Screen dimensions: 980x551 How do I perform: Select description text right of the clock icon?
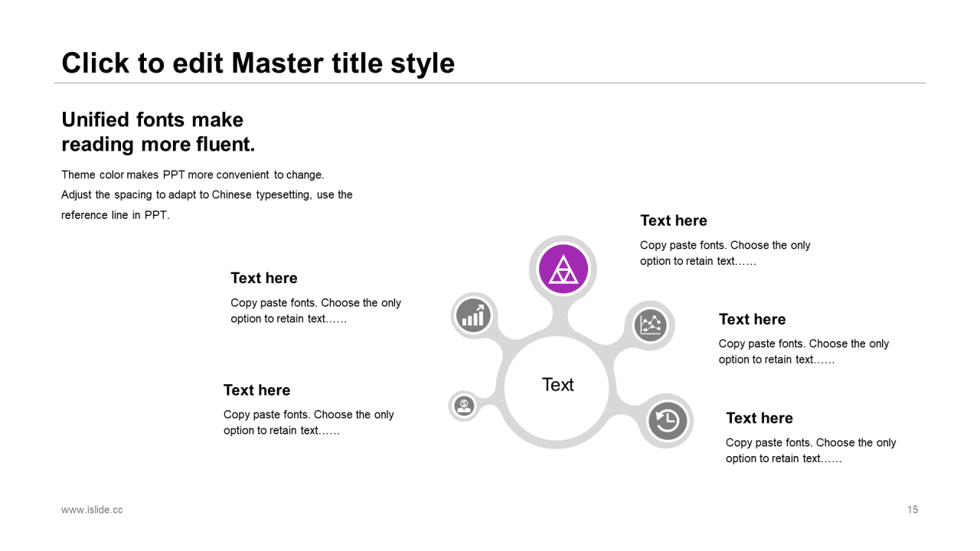click(810, 451)
